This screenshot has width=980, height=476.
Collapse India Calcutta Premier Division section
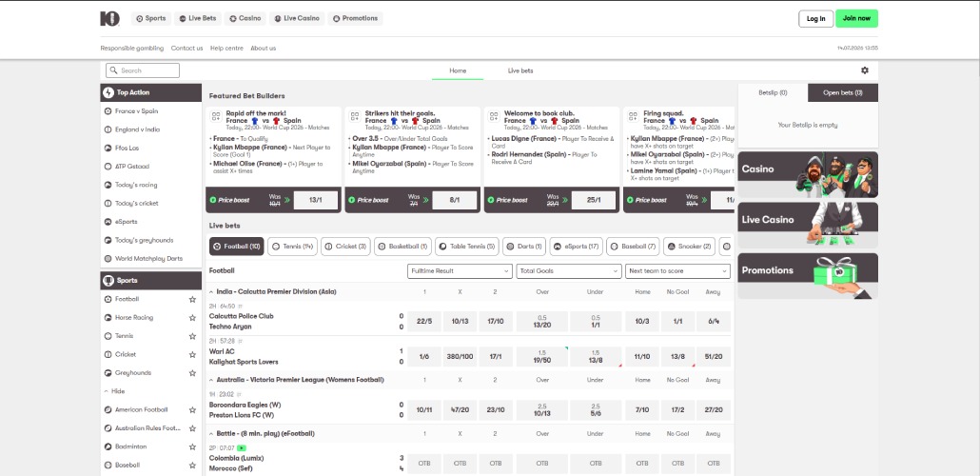pos(211,292)
